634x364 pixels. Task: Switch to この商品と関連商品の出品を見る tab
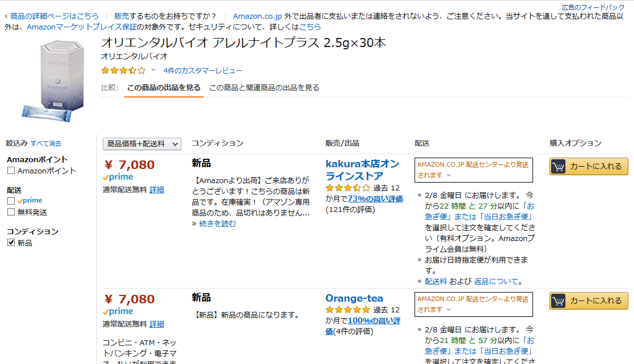pyautogui.click(x=264, y=87)
